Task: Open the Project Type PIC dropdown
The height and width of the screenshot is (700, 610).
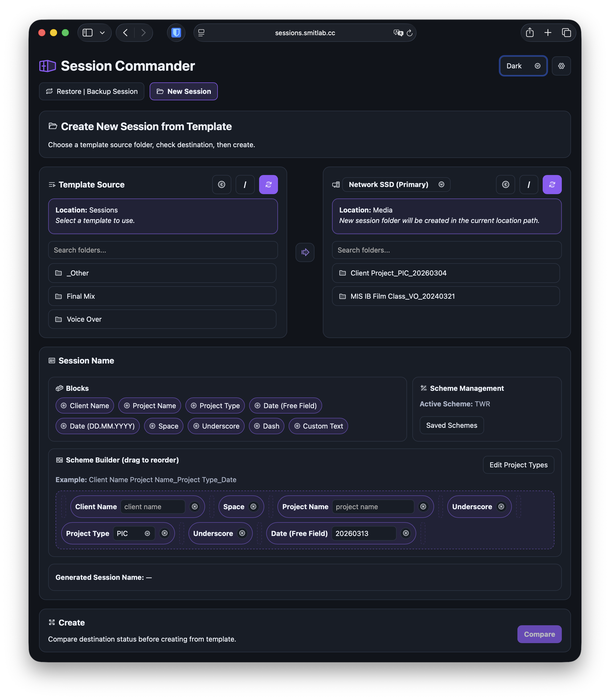Action: [x=134, y=533]
